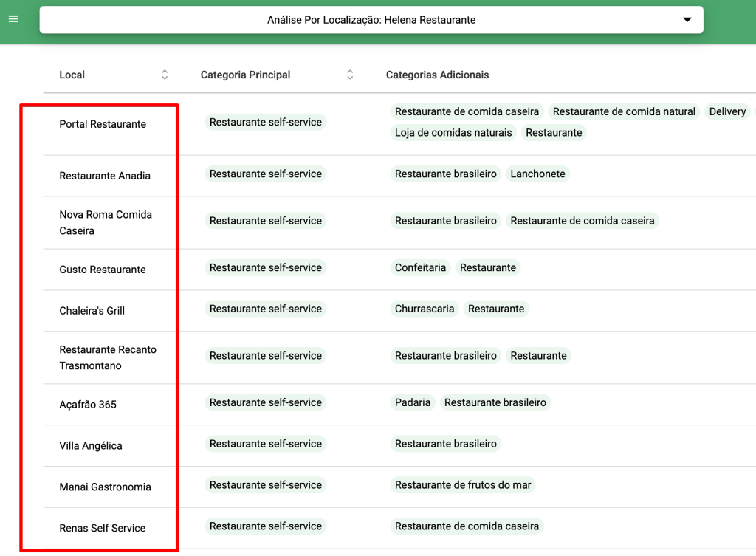
Task: Select the Restaurante Anadia row name
Action: [105, 176]
